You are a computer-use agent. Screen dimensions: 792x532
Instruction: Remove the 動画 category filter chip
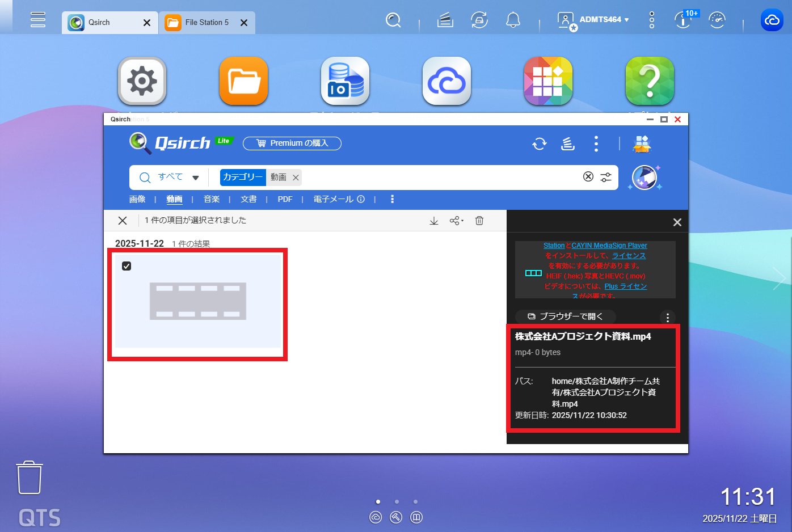point(296,178)
